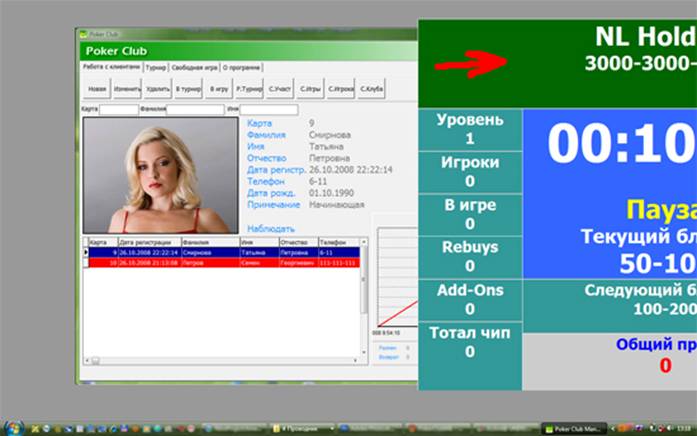Click the Карта search input field
Viewport: 697px width, 436px height.
(x=119, y=109)
